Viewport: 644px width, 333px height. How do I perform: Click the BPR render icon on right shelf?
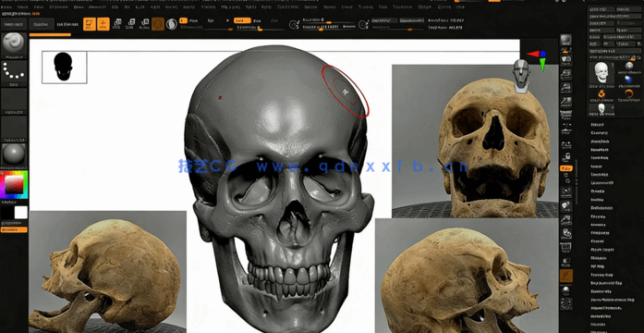tap(566, 40)
